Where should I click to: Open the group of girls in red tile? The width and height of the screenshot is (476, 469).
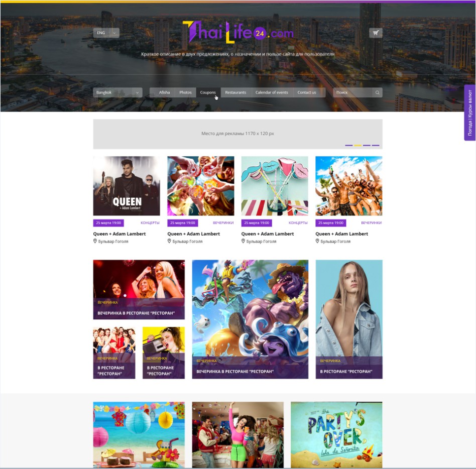click(114, 353)
